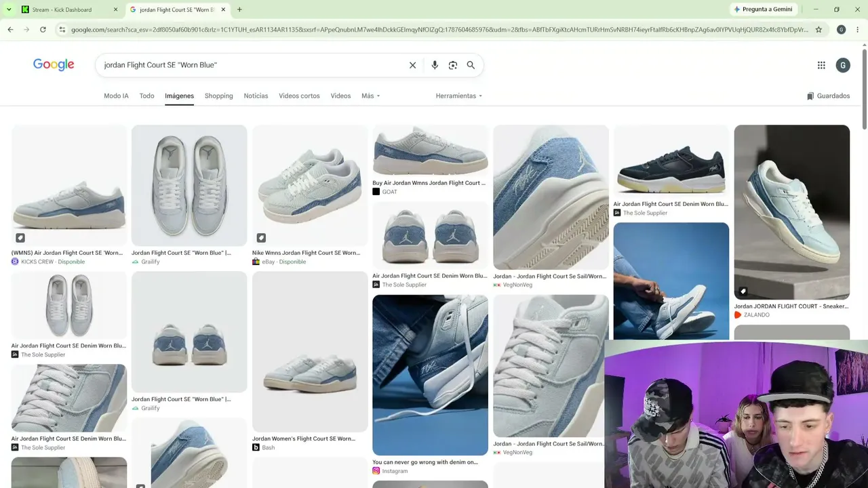Click product tag badge on ZALANDO image

pos(743,291)
